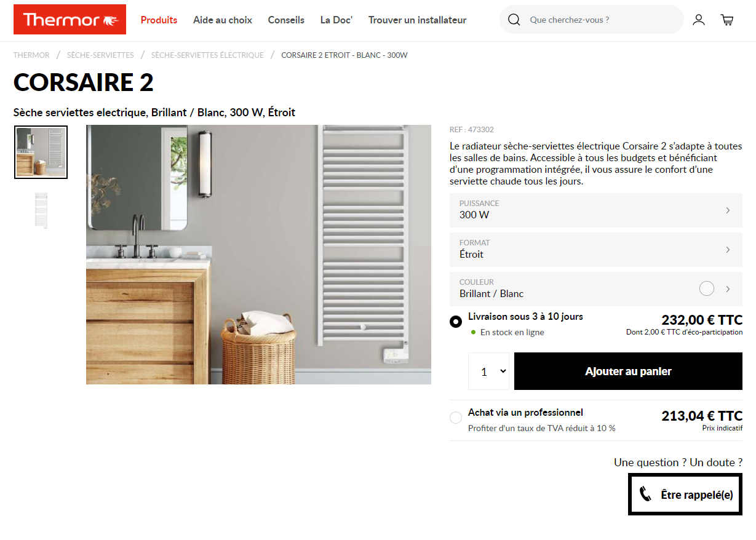Go to Trouver un installateur
Image resolution: width=756 pixels, height=540 pixels.
pos(417,20)
